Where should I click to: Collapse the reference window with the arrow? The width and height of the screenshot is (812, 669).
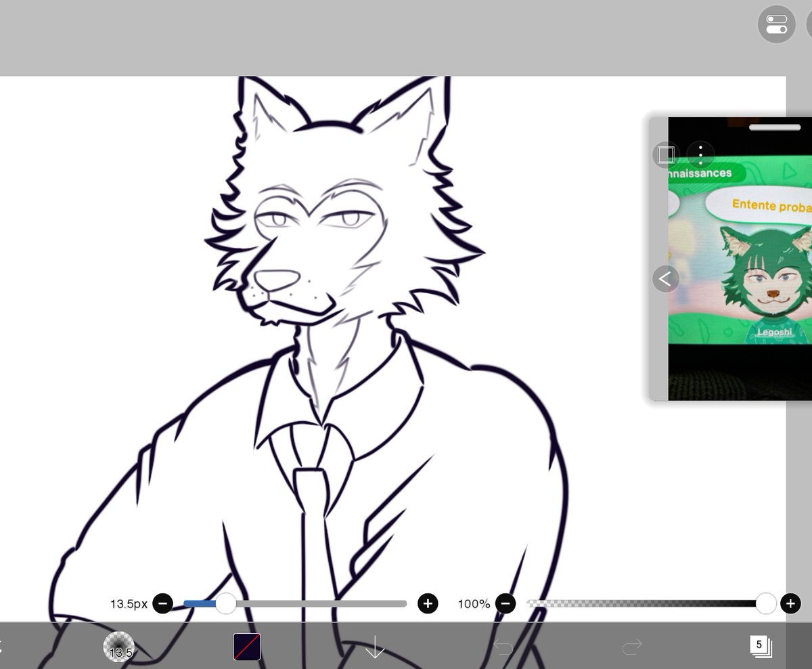(665, 278)
